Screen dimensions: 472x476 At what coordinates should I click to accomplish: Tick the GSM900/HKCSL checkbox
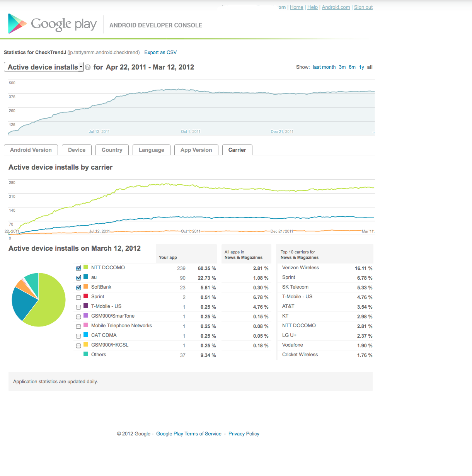(x=78, y=346)
